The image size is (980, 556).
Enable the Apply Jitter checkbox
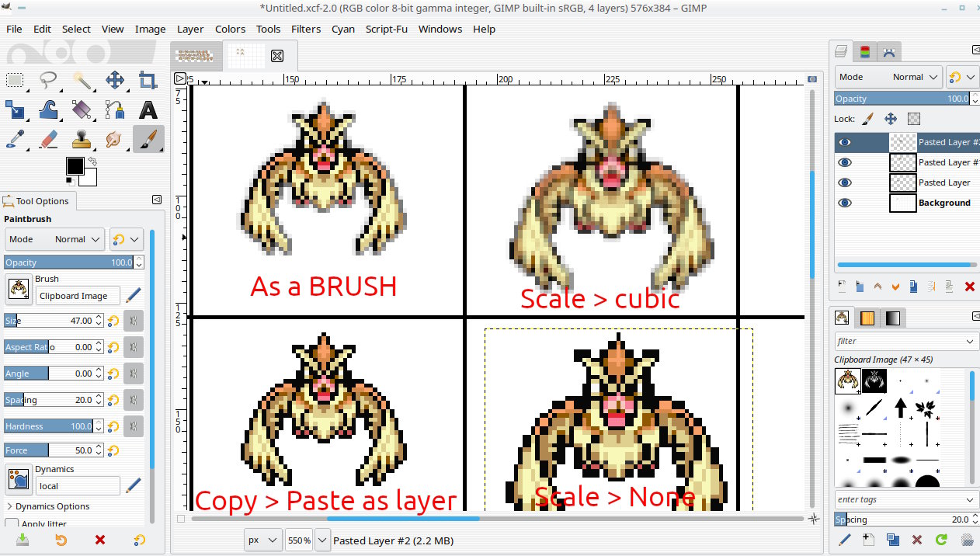coord(12,524)
